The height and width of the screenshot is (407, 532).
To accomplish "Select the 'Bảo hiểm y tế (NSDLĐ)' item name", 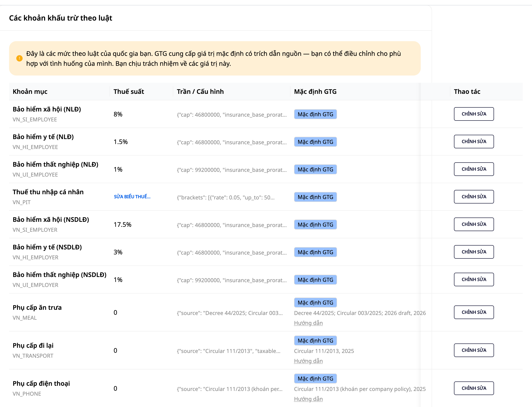I will coord(47,247).
